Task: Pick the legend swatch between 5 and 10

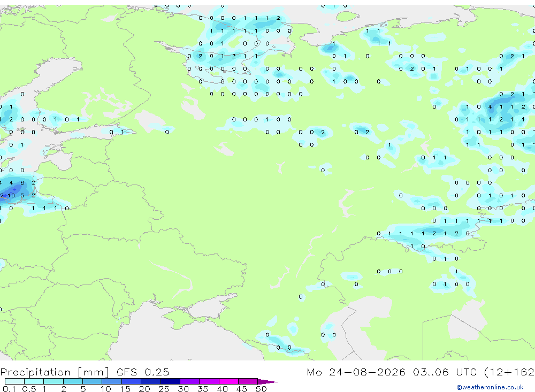Action: pyautogui.click(x=92, y=381)
